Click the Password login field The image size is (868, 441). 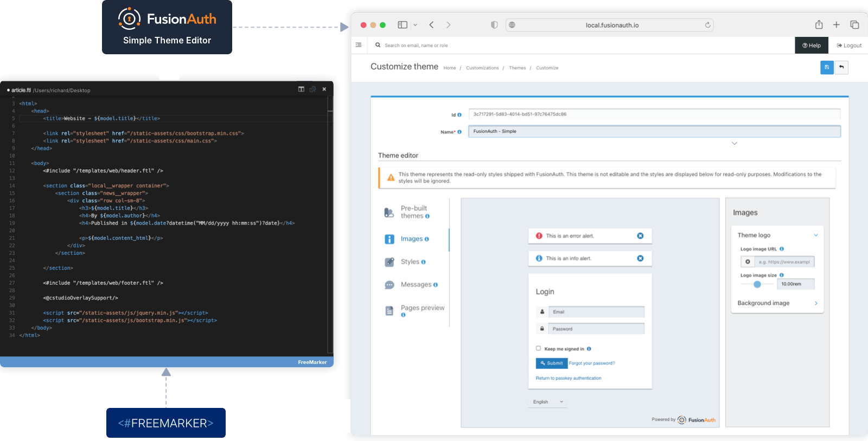click(596, 329)
